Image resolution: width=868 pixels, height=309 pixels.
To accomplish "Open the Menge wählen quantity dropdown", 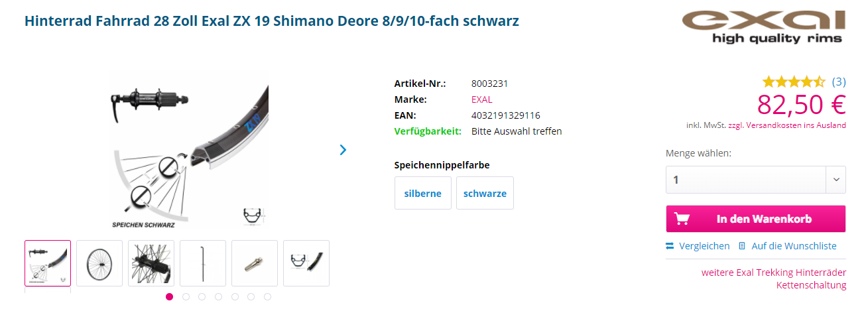I will tap(756, 180).
